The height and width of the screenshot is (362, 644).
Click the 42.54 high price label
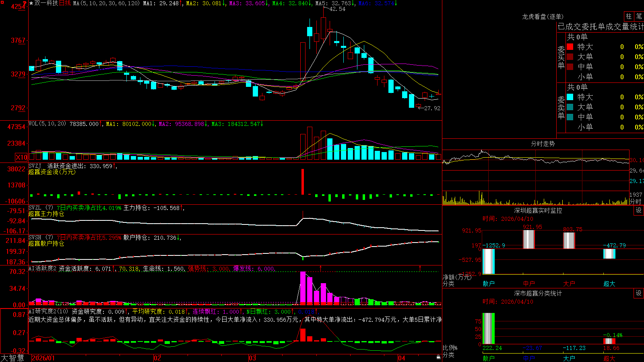coord(337,9)
